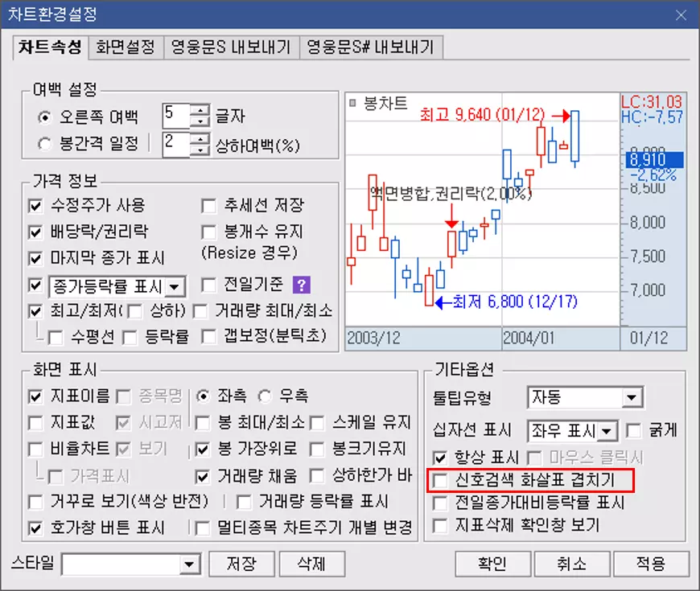Toggle 수정주가 사용 checkbox
This screenshot has width=700, height=591.
point(35,206)
